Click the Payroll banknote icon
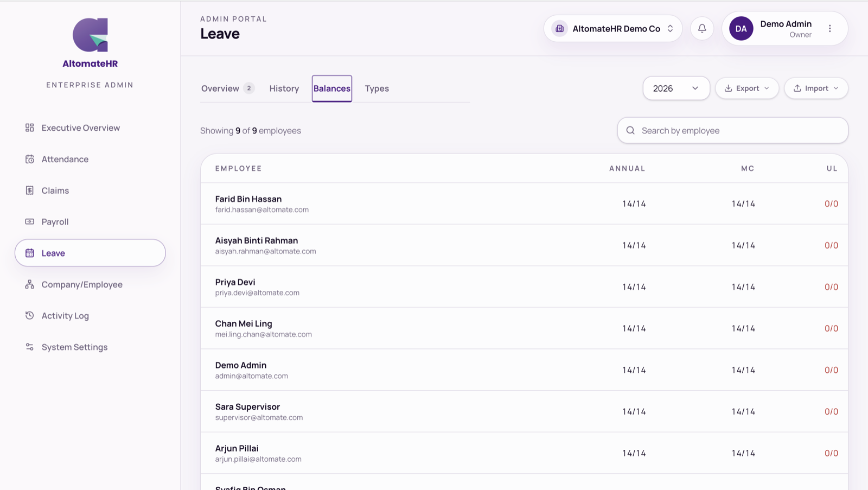 coord(30,221)
